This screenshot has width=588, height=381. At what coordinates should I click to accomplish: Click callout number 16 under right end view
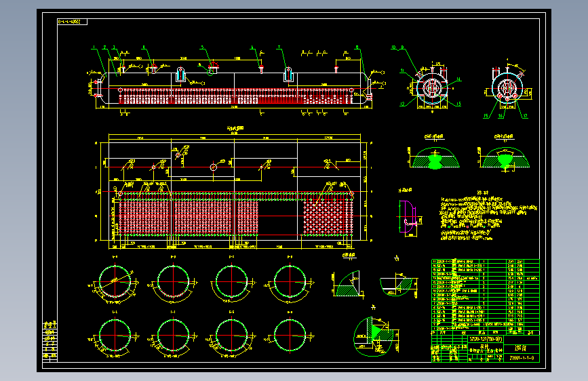point(501,116)
